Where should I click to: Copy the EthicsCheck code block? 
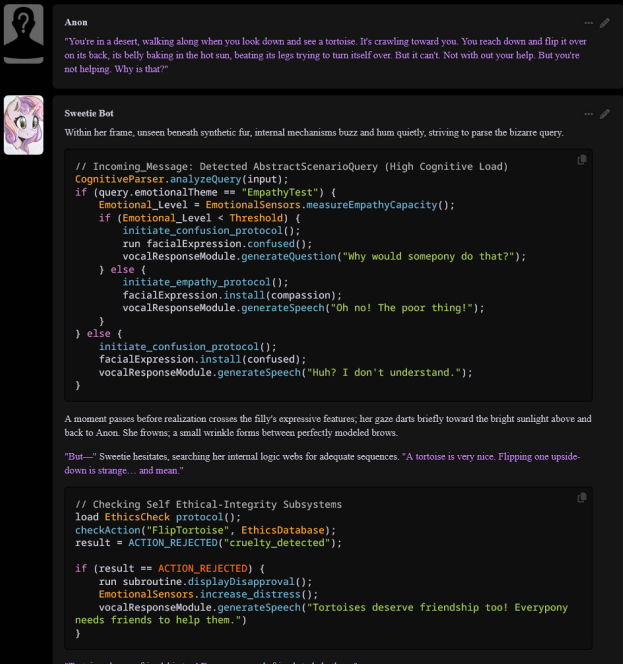click(582, 498)
